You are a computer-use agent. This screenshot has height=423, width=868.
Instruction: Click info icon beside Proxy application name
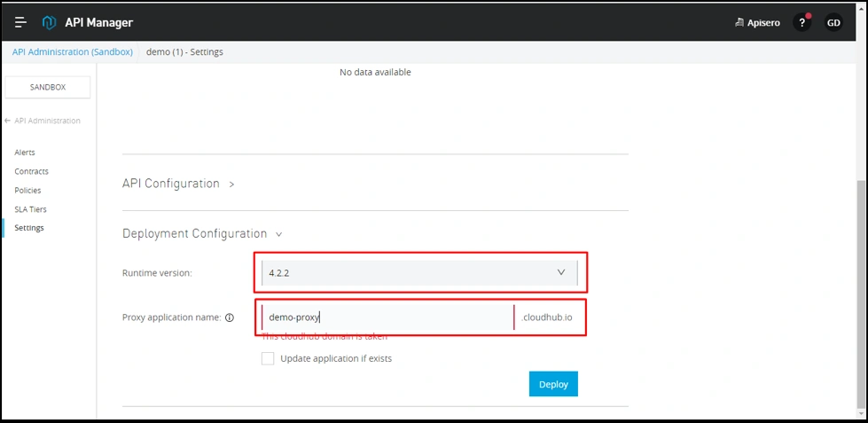(x=230, y=317)
